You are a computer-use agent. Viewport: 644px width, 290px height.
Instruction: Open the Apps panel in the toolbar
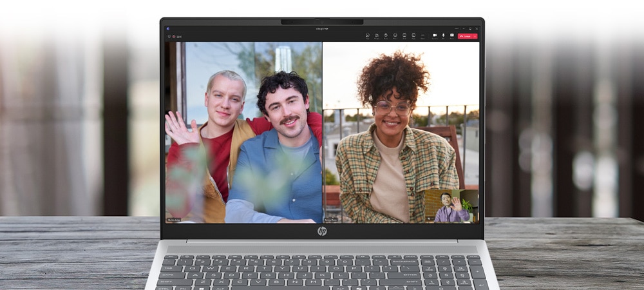click(413, 36)
